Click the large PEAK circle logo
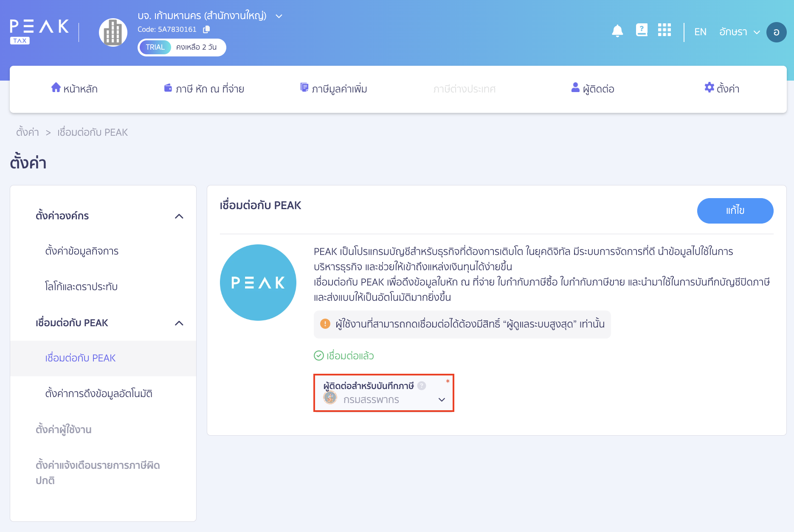Image resolution: width=794 pixels, height=532 pixels. (258, 283)
